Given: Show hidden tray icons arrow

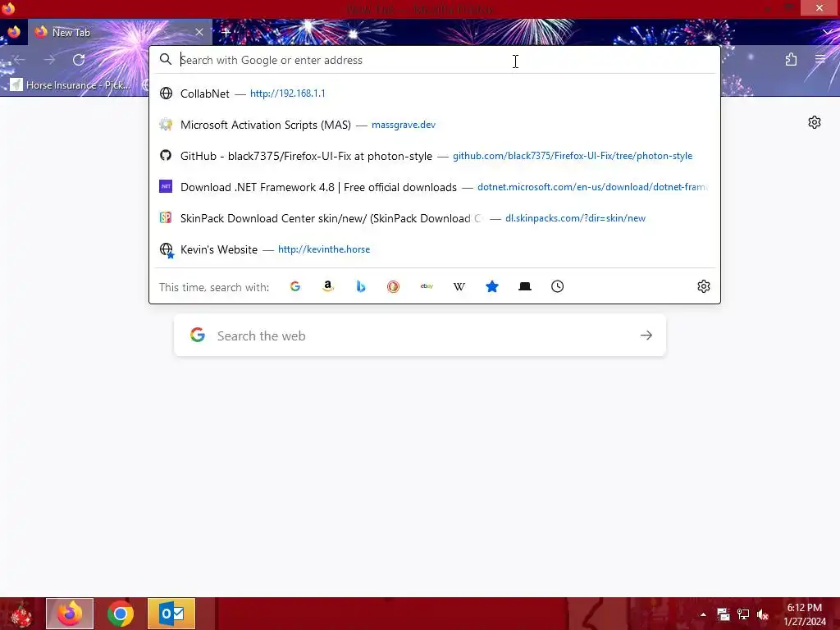Looking at the screenshot, I should pyautogui.click(x=703, y=614).
